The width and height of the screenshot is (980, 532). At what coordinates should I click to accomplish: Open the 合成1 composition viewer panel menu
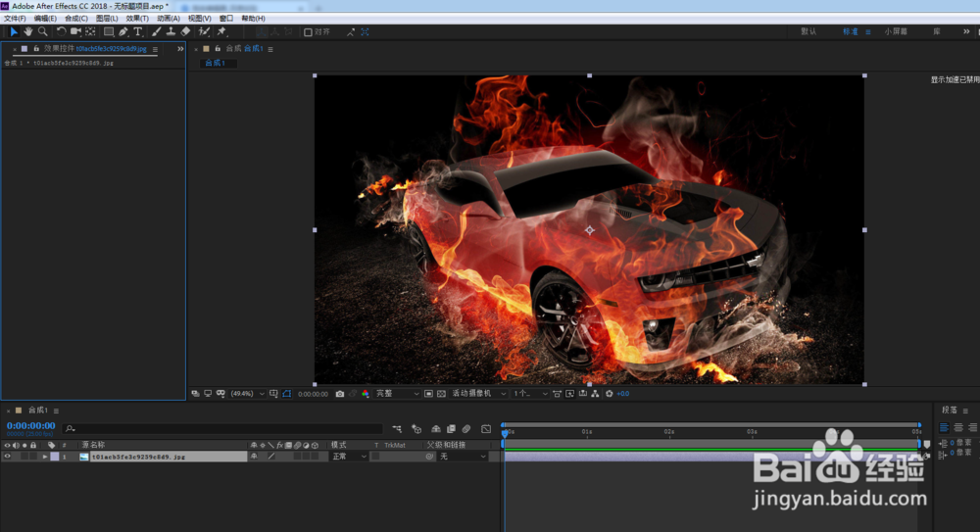(270, 49)
